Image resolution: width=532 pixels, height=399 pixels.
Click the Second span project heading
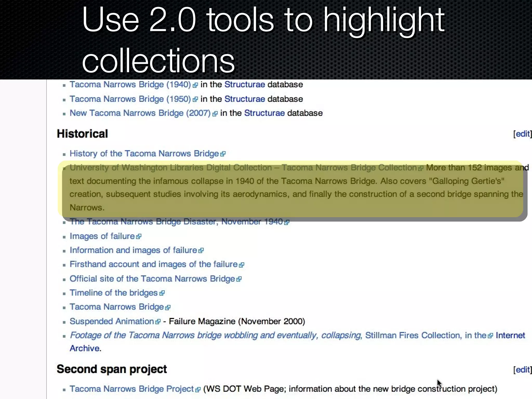coord(112,369)
